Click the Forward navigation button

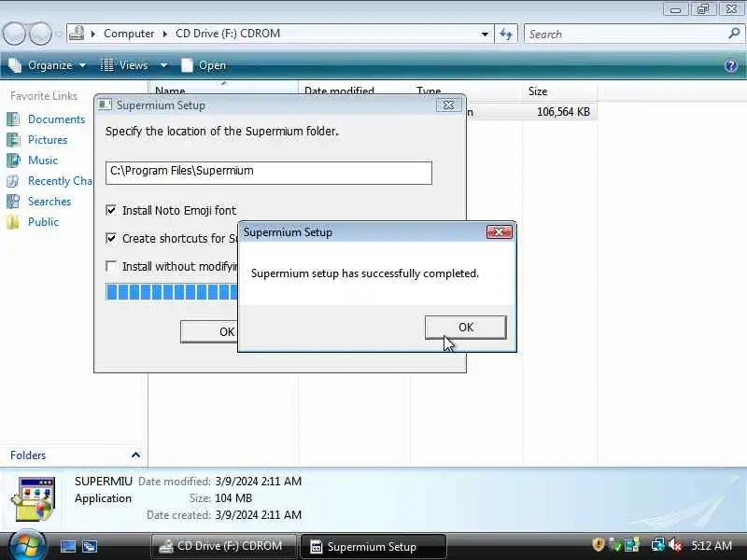coord(40,34)
